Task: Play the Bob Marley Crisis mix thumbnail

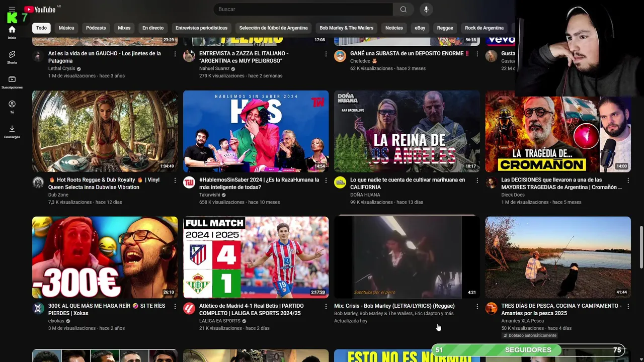Action: pyautogui.click(x=407, y=257)
